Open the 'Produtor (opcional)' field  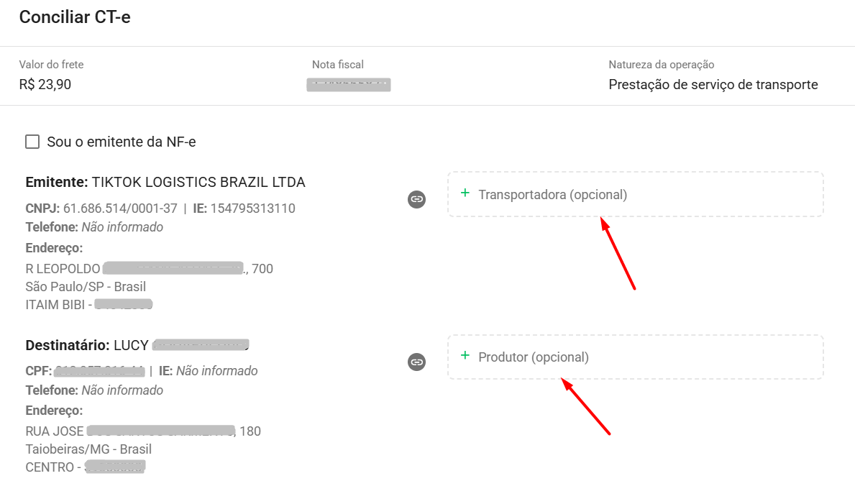tap(635, 357)
